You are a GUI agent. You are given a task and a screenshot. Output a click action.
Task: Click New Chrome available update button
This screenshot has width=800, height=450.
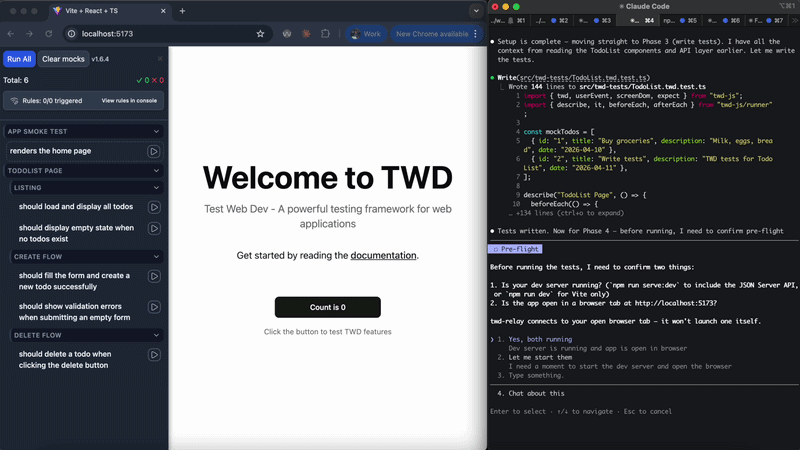coord(432,34)
